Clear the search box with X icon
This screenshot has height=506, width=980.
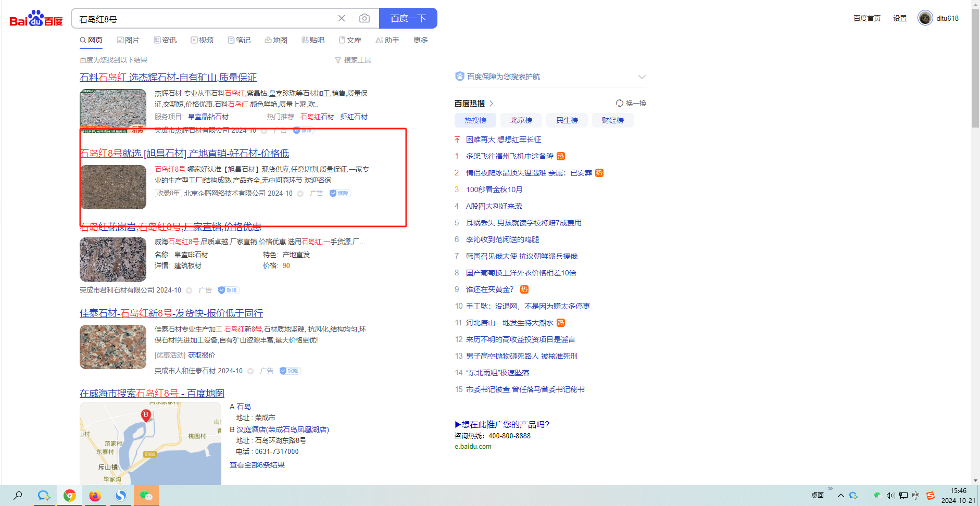point(342,18)
